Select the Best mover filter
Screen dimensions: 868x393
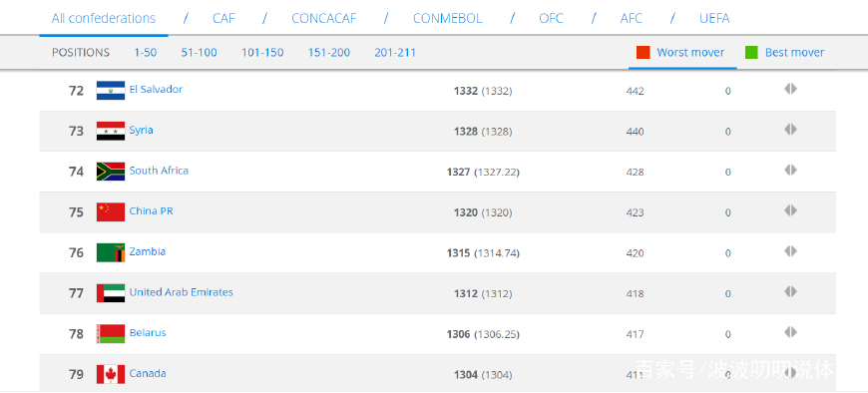click(x=794, y=53)
